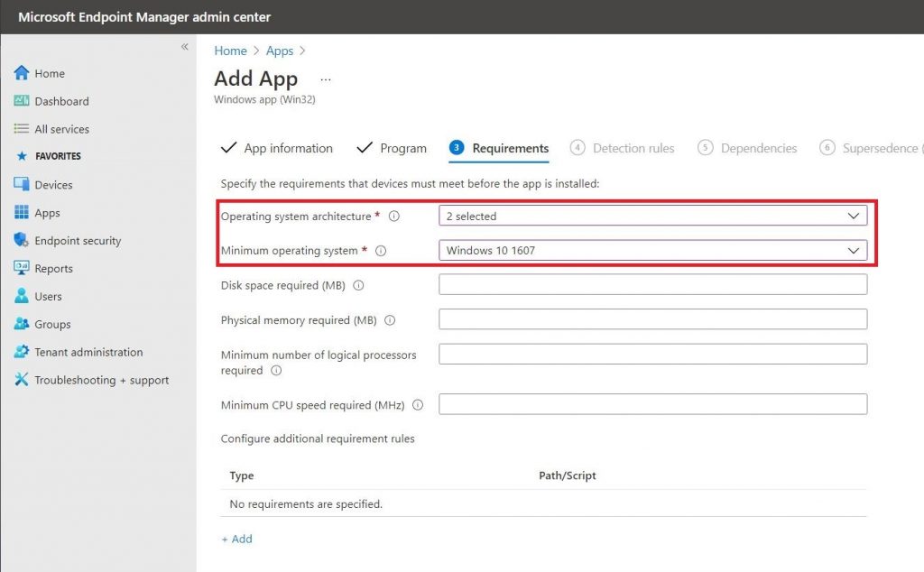The height and width of the screenshot is (572, 924).
Task: Show info for Physical memory required
Action: point(390,320)
